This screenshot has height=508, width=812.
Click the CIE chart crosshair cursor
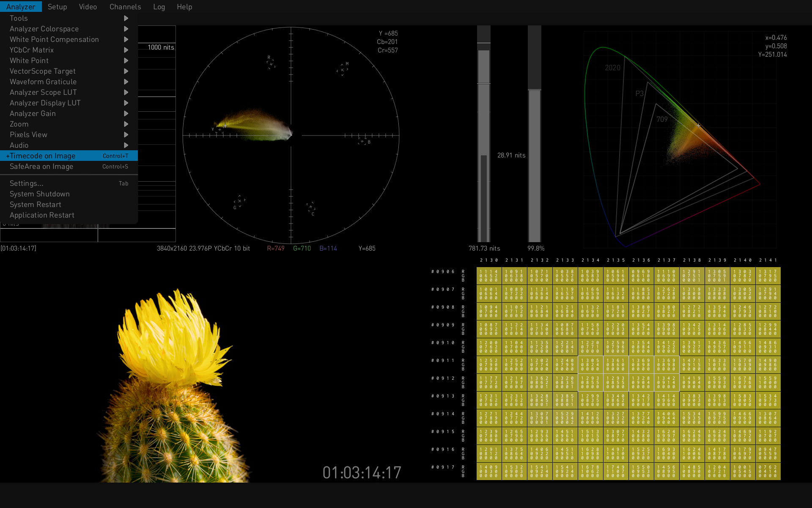[698, 126]
